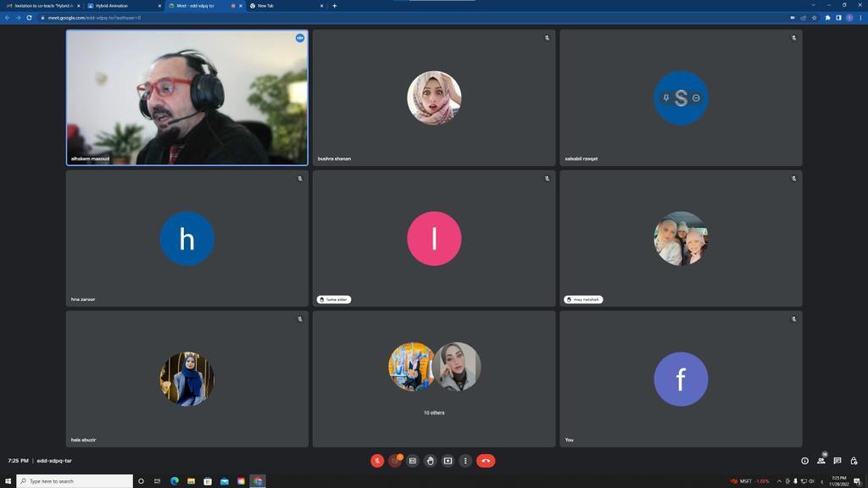The height and width of the screenshot is (488, 868).
Task: Click the 10 others participant tile
Action: (434, 379)
